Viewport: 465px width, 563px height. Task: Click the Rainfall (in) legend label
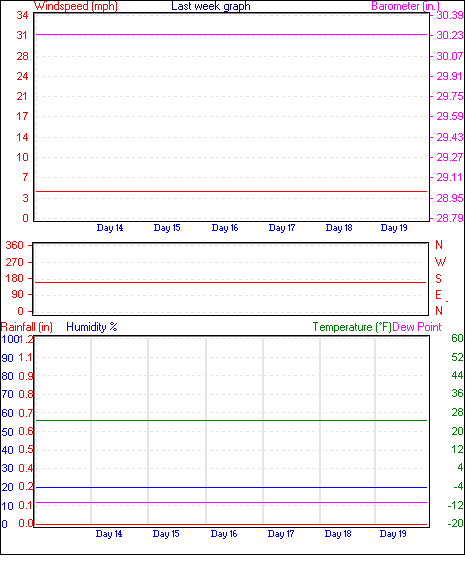[27, 327]
